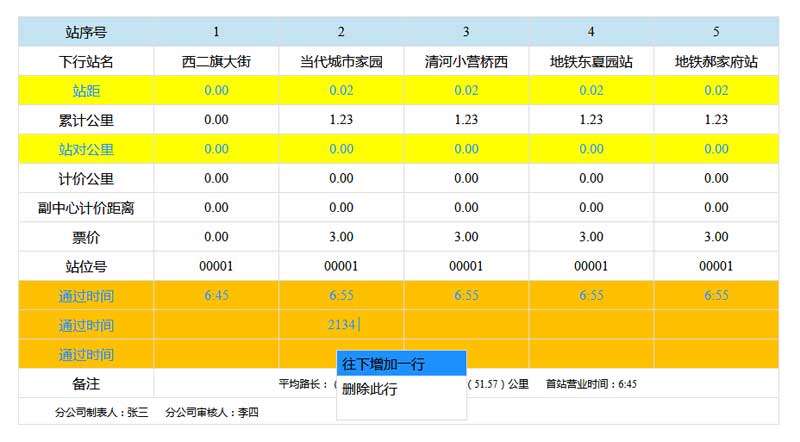800x442 pixels.
Task: Click the input cell containing 2134
Action: coord(341,325)
